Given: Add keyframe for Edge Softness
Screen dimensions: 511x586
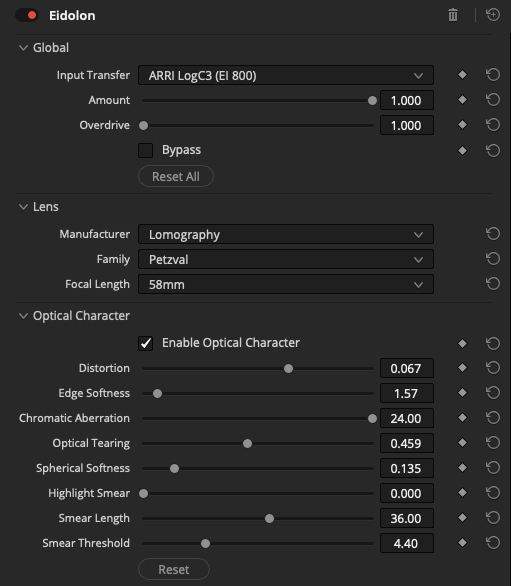Looking at the screenshot, I should click(x=462, y=393).
